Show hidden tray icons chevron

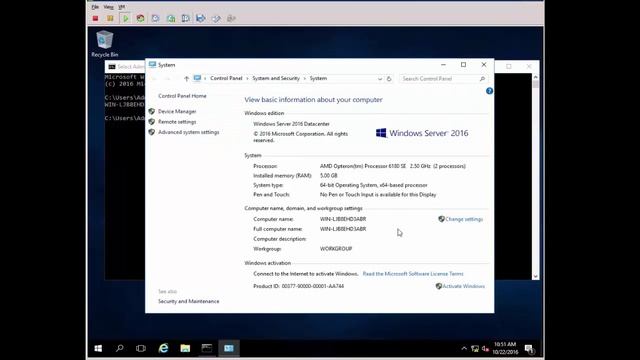pos(464,349)
